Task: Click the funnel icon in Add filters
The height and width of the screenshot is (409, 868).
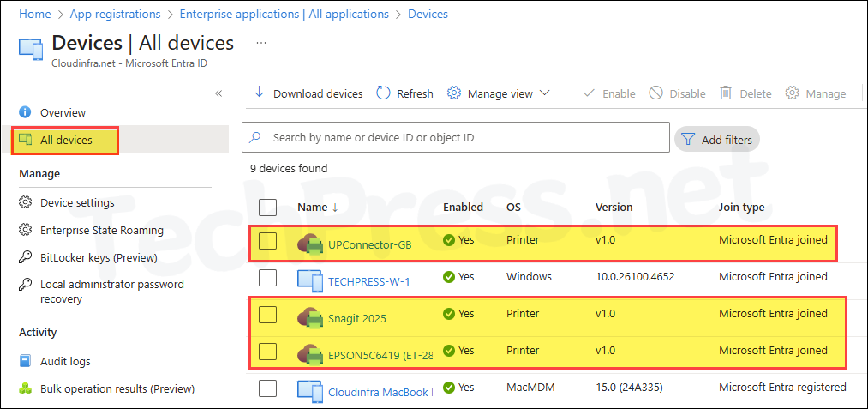Action: 688,139
